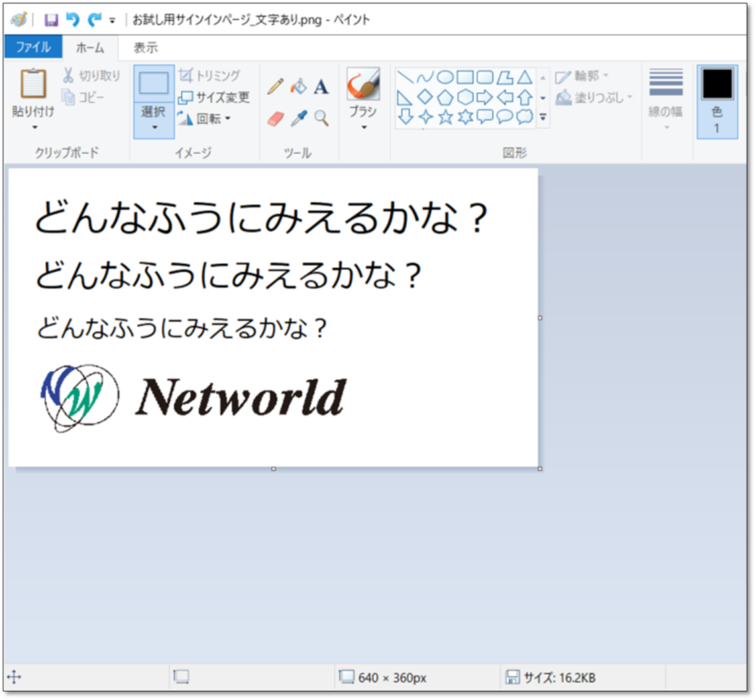Click 切り取り button
The image size is (756, 700).
coord(91,76)
